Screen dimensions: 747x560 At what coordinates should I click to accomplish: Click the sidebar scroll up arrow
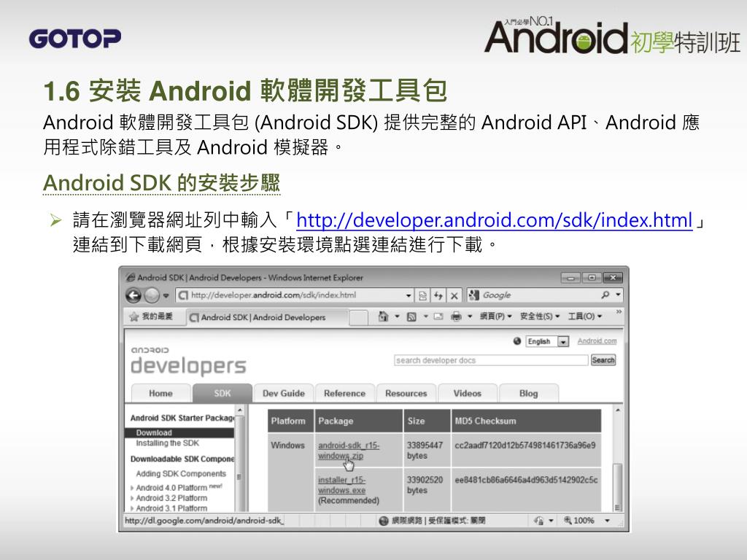(x=239, y=410)
